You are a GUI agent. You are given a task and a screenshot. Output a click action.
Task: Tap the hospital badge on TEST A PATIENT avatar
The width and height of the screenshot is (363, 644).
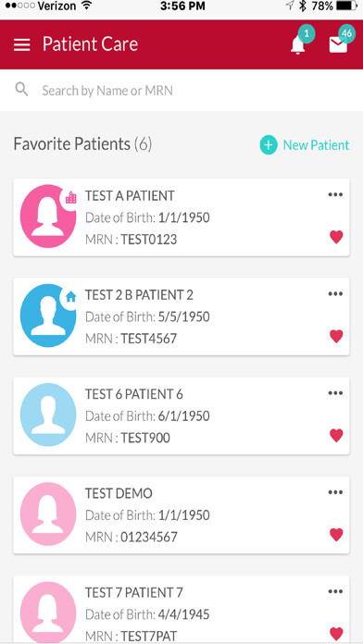71,197
